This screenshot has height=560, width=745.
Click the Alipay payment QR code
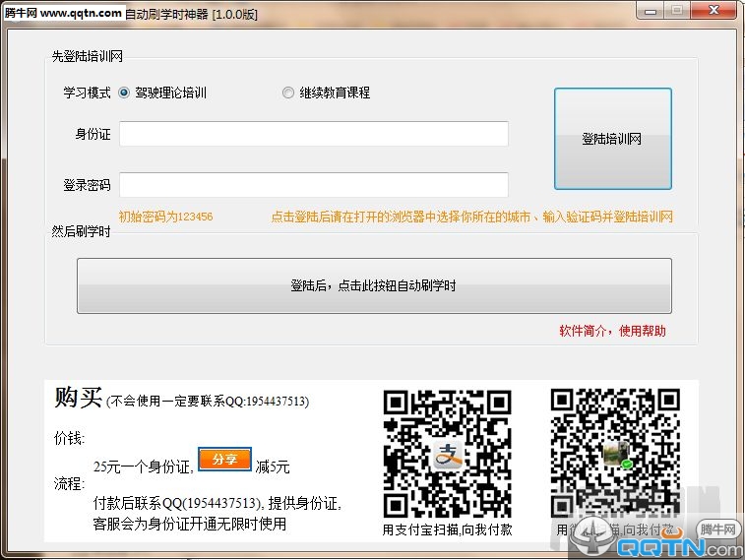[447, 454]
